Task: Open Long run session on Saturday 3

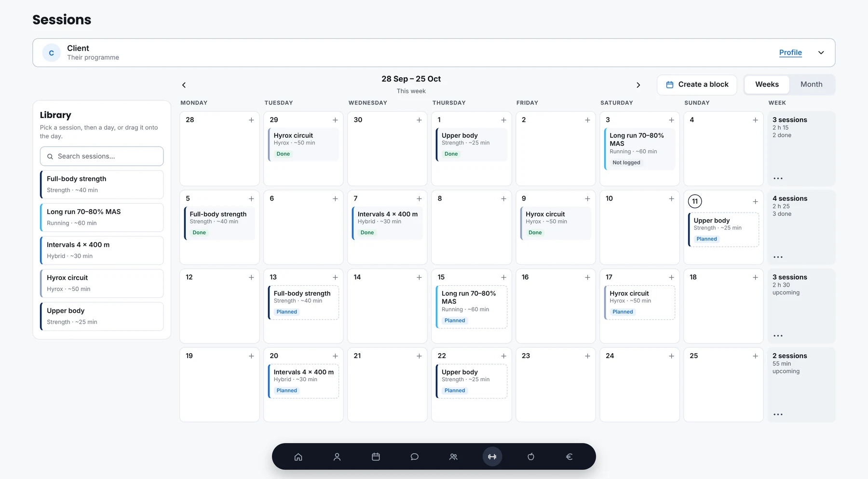Action: (x=639, y=149)
